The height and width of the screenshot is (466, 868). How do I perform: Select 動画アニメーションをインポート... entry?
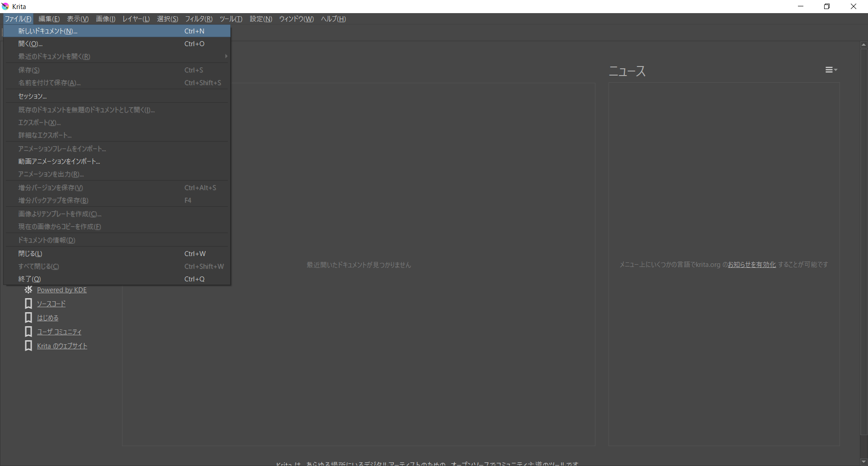coord(117,162)
